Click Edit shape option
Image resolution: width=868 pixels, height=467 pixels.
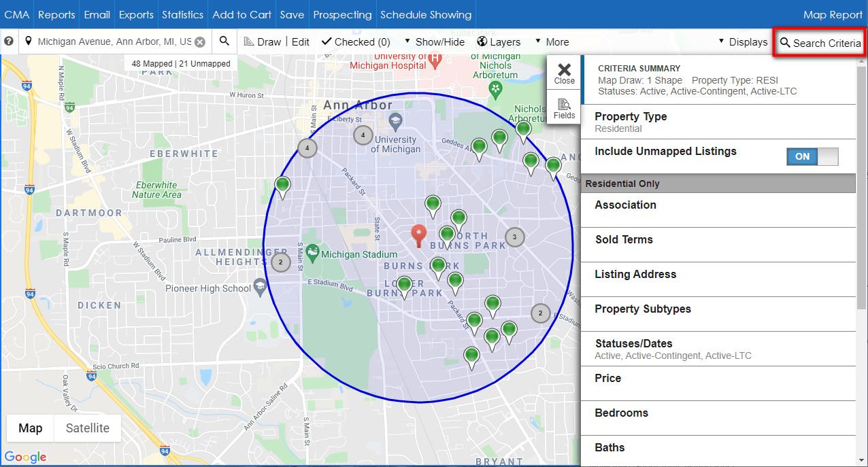coord(301,42)
